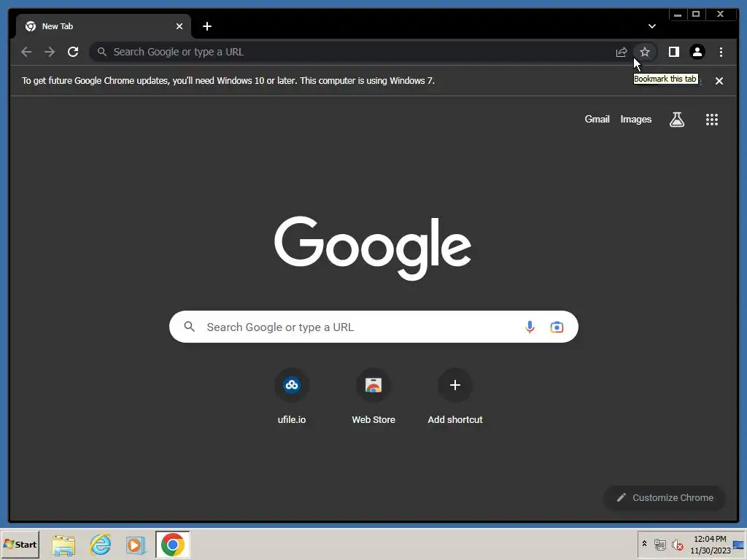Click the Google search box on page
Image resolution: width=747 pixels, height=560 pixels.
tap(373, 327)
